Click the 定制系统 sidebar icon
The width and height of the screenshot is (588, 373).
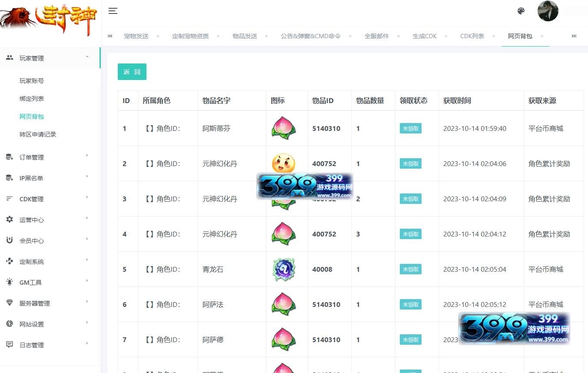click(x=10, y=261)
